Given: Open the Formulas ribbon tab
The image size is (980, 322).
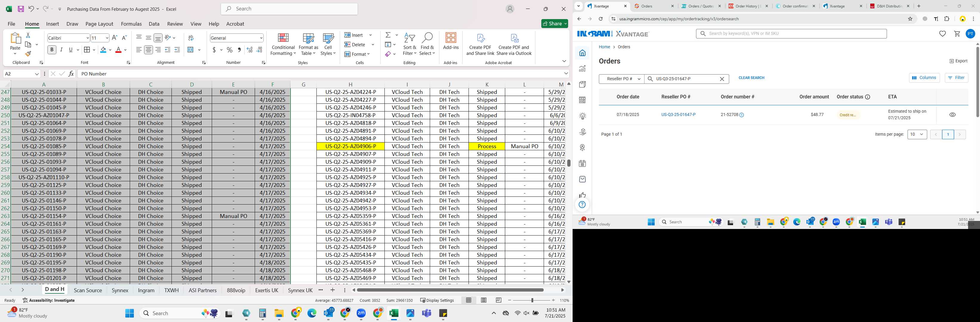Looking at the screenshot, I should click(x=131, y=24).
